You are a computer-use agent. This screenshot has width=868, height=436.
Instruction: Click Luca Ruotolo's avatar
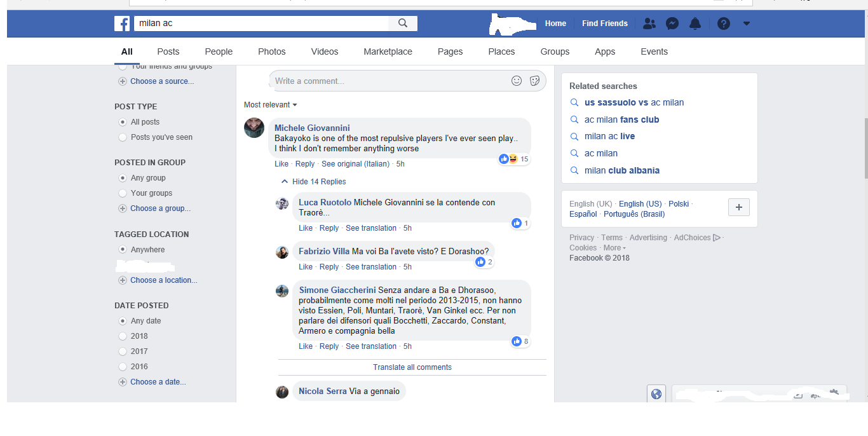pyautogui.click(x=282, y=203)
